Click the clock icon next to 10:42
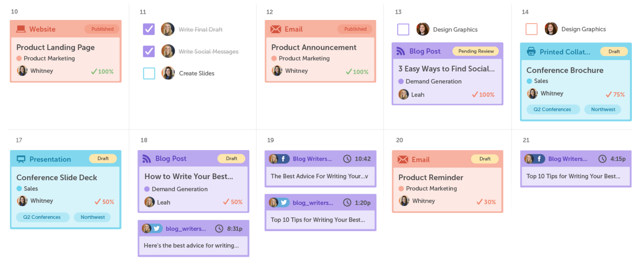This screenshot has height=262, width=644. click(x=347, y=159)
